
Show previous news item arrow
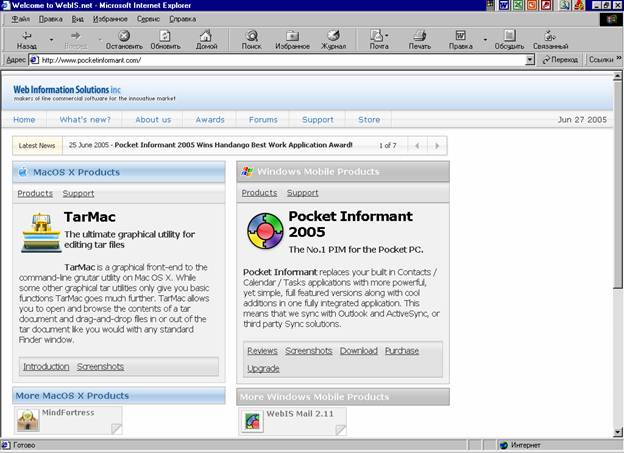pos(417,146)
